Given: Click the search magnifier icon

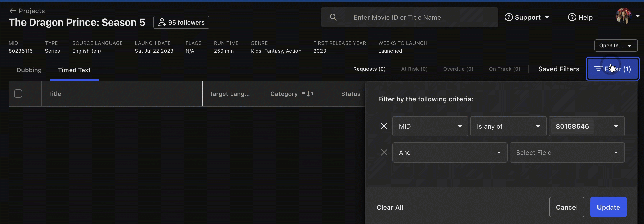Looking at the screenshot, I should 333,17.
